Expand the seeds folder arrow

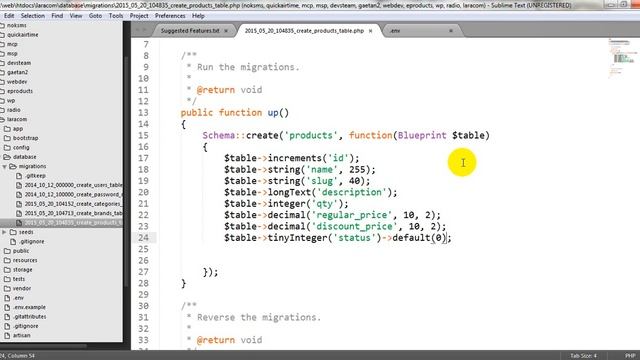coord(4,232)
